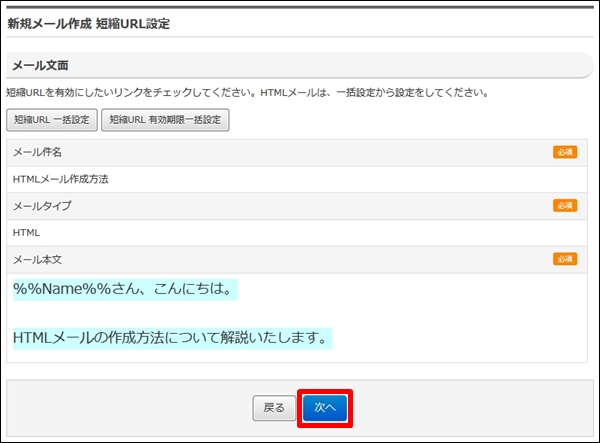Click the メール件名 row label
Image resolution: width=600 pixels, height=443 pixels.
tap(37, 152)
